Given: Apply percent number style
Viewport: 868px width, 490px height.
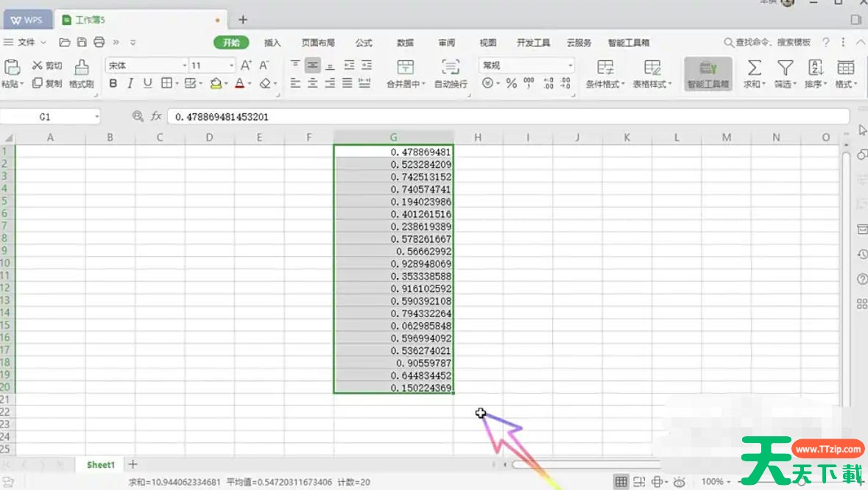Looking at the screenshot, I should coord(509,82).
